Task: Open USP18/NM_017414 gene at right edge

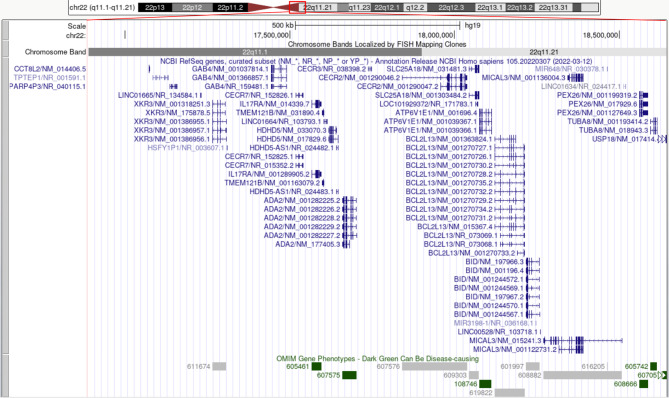Action: click(x=625, y=139)
